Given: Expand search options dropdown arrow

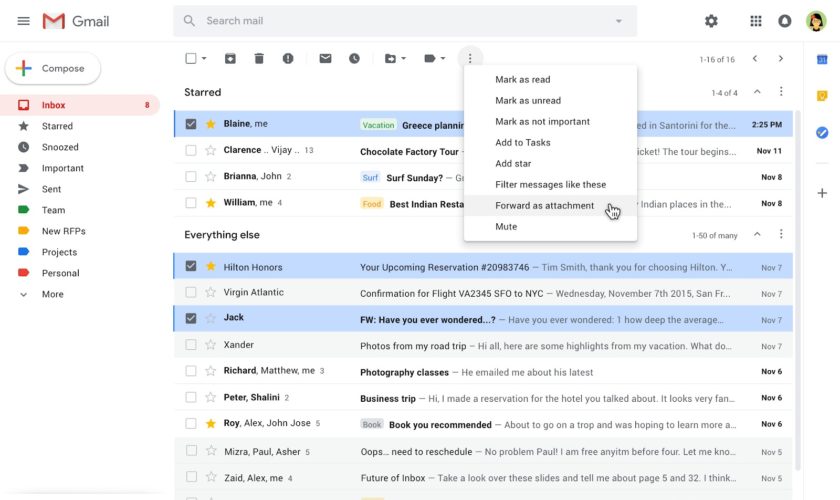Looking at the screenshot, I should (x=619, y=21).
